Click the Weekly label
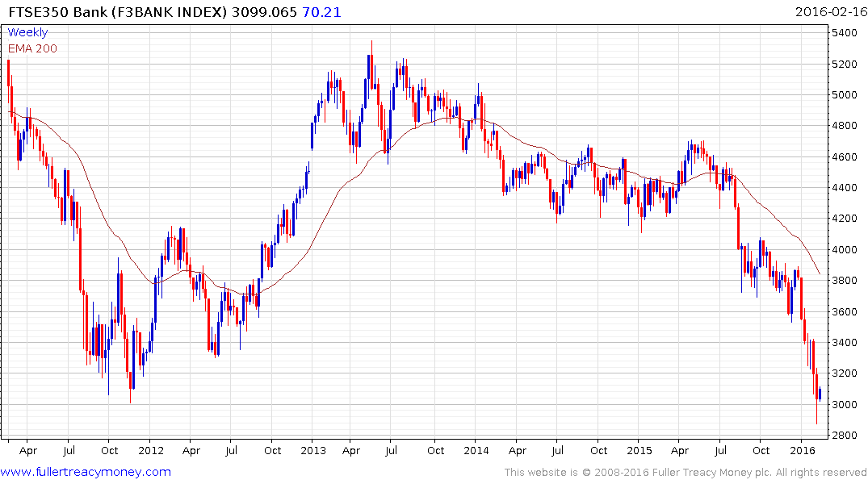Image resolution: width=868 pixels, height=484 pixels. [x=27, y=32]
